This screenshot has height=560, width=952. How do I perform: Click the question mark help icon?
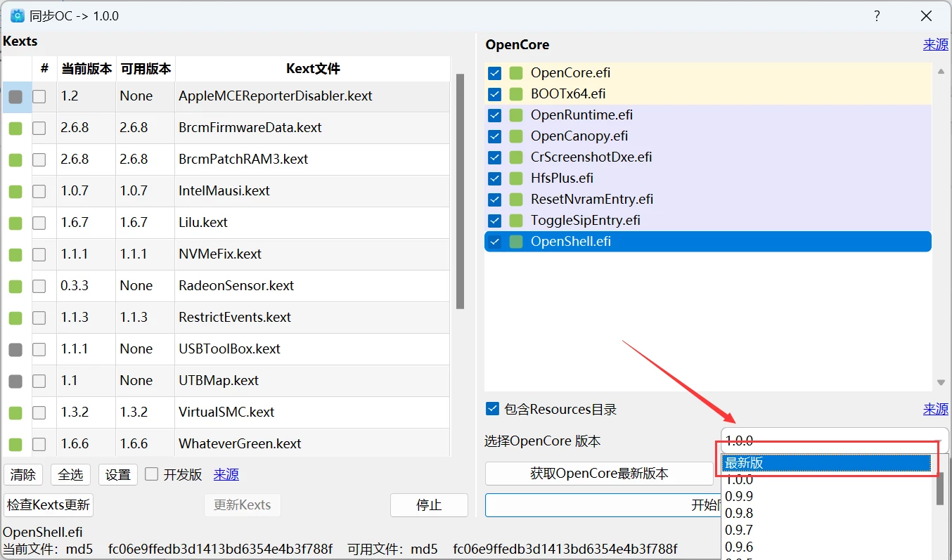click(x=877, y=15)
